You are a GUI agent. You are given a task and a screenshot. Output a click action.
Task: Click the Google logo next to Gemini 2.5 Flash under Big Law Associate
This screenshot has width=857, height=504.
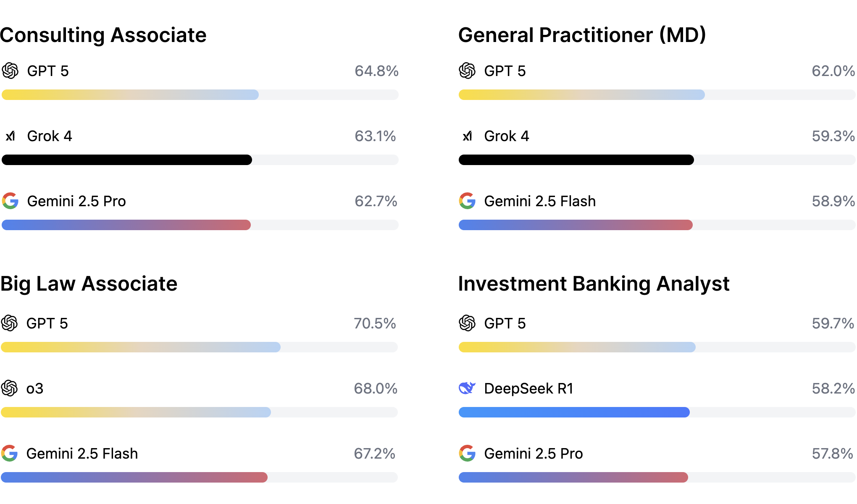click(9, 454)
